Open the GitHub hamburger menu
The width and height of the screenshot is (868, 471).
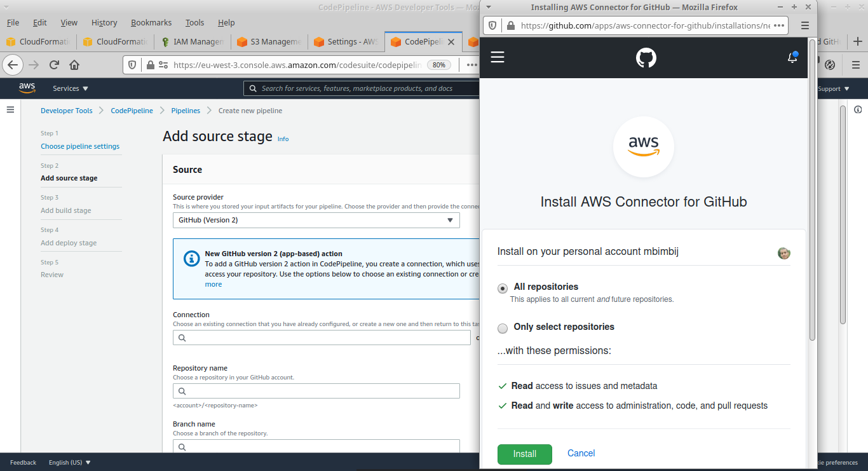498,57
